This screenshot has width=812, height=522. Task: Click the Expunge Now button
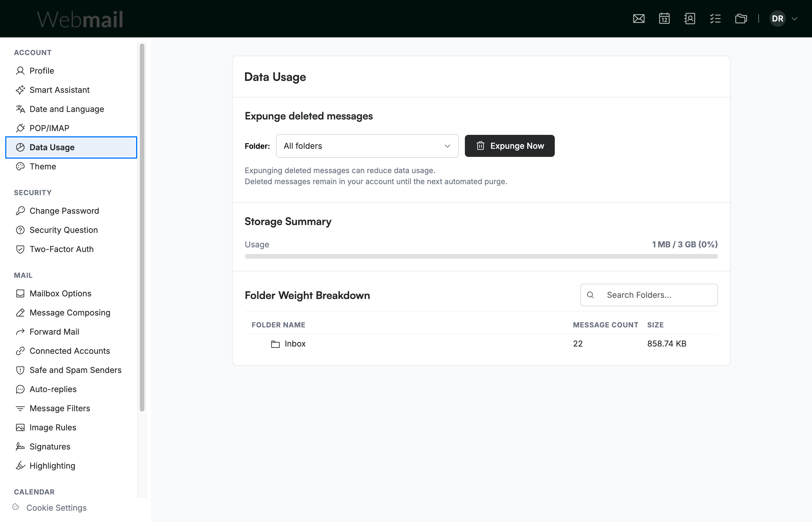509,146
